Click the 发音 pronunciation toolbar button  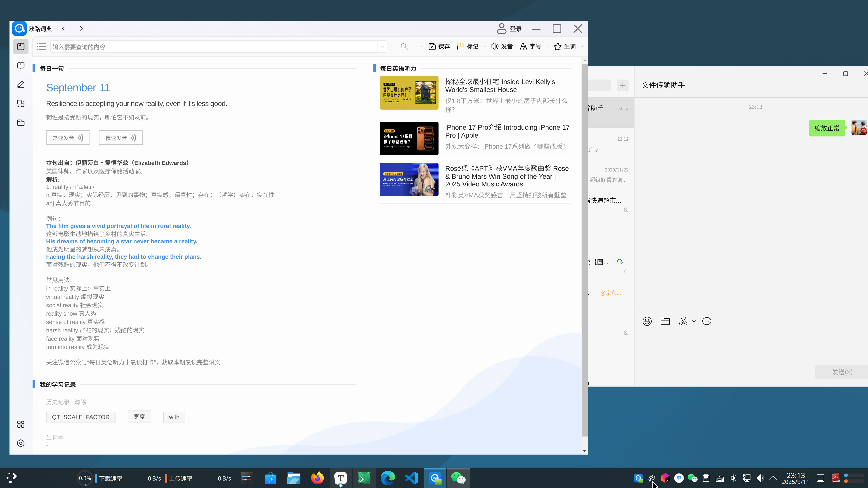coord(502,47)
